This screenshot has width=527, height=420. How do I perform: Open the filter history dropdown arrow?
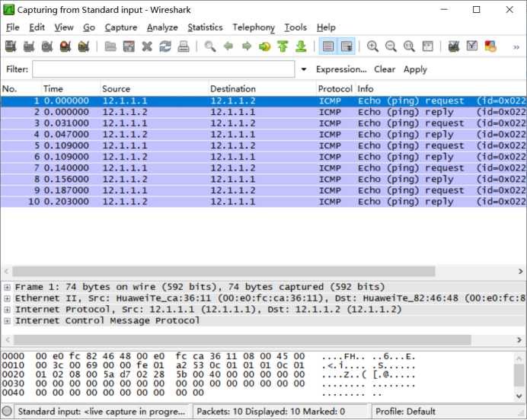304,69
